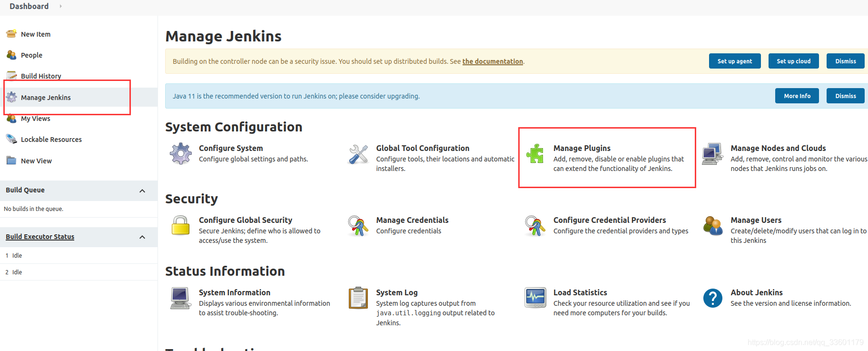868x351 pixels.
Task: Open People in sidebar
Action: pyautogui.click(x=31, y=55)
